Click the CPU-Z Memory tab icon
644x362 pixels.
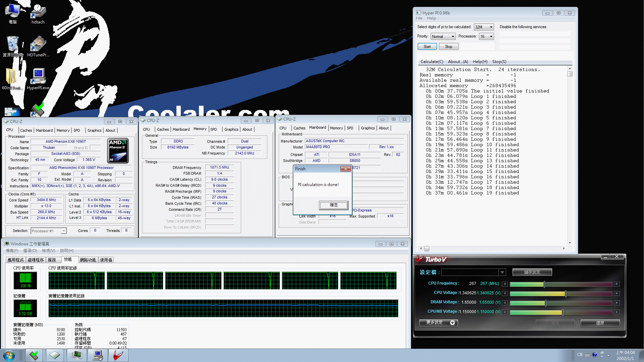[x=200, y=129]
